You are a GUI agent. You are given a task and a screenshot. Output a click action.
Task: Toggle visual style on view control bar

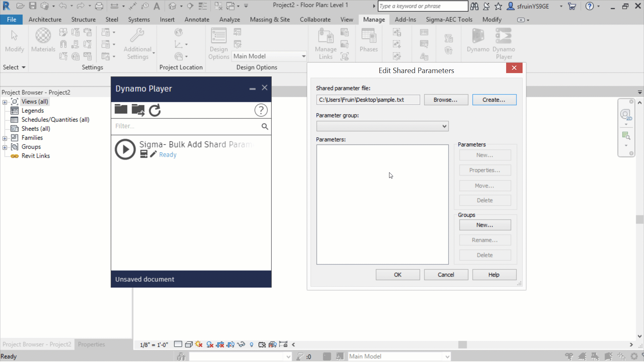click(189, 344)
